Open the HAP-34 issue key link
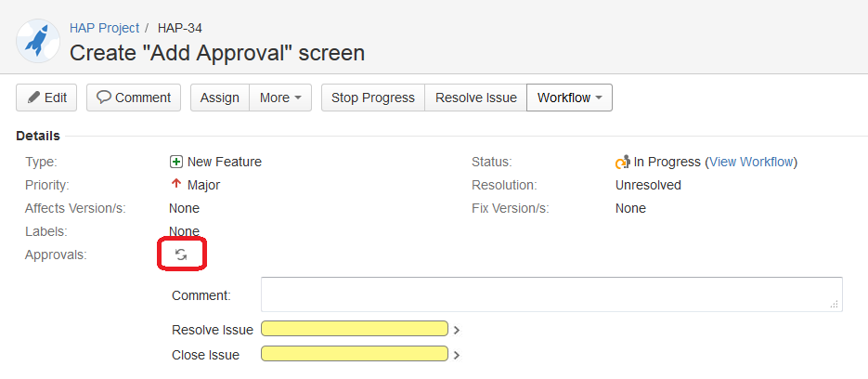Screen dimensions: 868x379 point(180,28)
